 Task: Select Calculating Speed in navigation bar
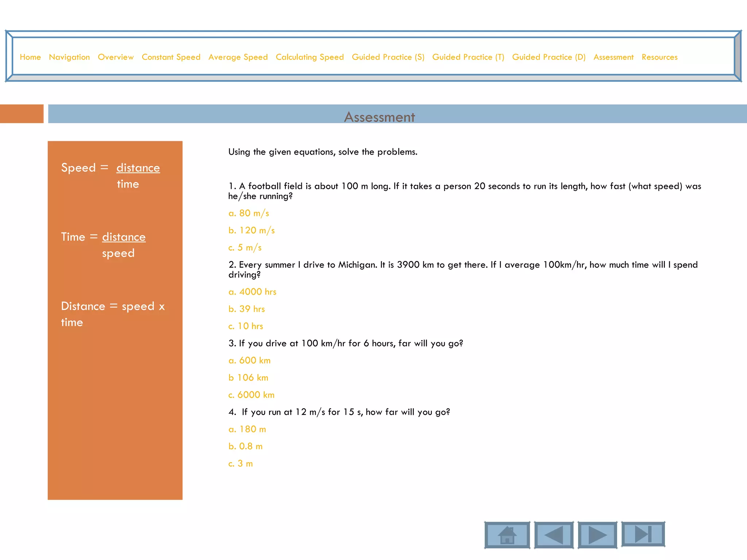(x=310, y=57)
